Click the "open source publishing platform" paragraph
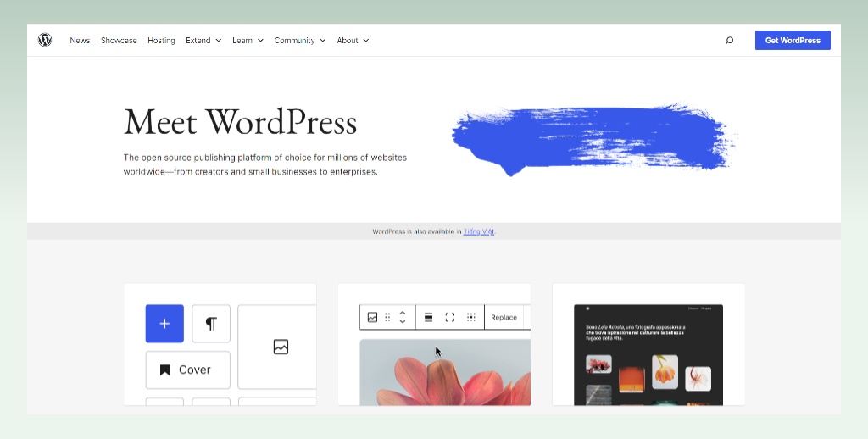This screenshot has height=439, width=868. (265, 164)
